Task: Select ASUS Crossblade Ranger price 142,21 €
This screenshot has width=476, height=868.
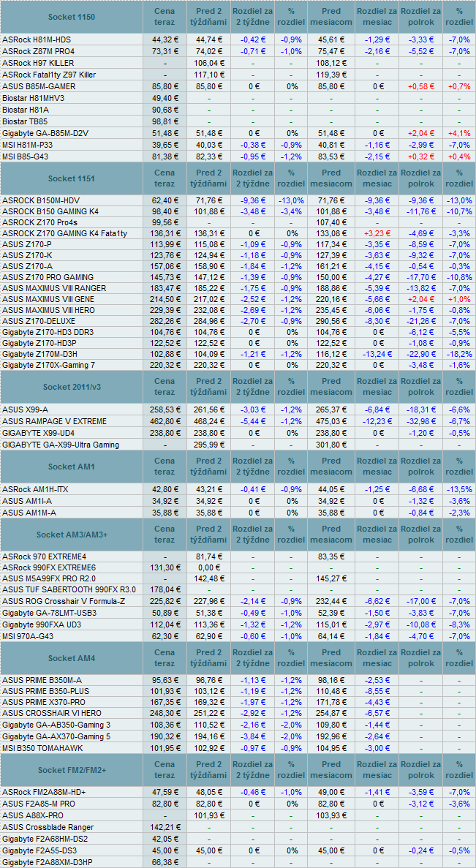Action: 165,828
